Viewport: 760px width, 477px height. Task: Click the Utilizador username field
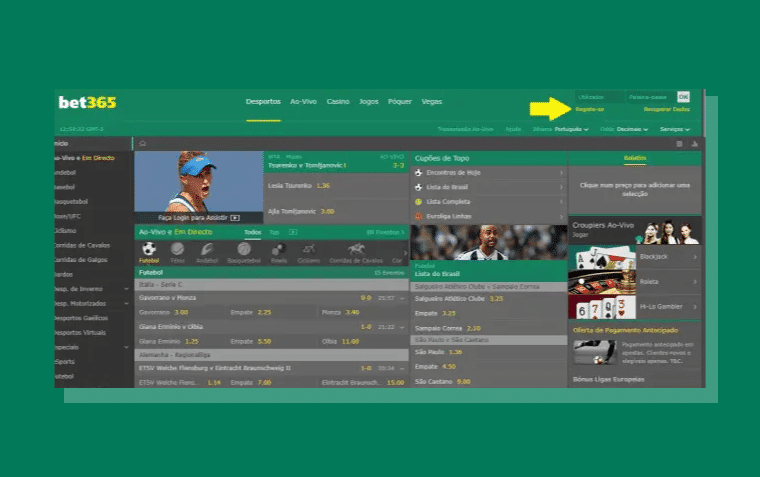click(x=599, y=97)
